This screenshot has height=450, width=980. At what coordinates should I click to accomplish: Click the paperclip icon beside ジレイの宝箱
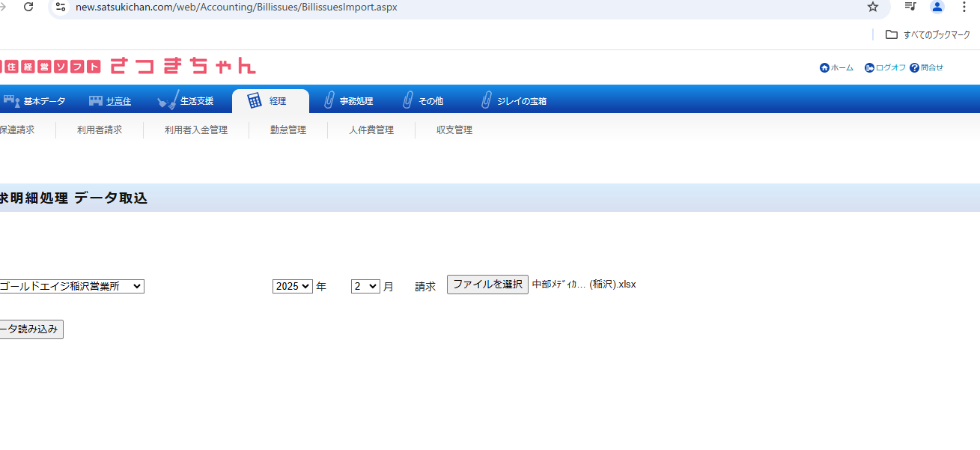tap(486, 100)
